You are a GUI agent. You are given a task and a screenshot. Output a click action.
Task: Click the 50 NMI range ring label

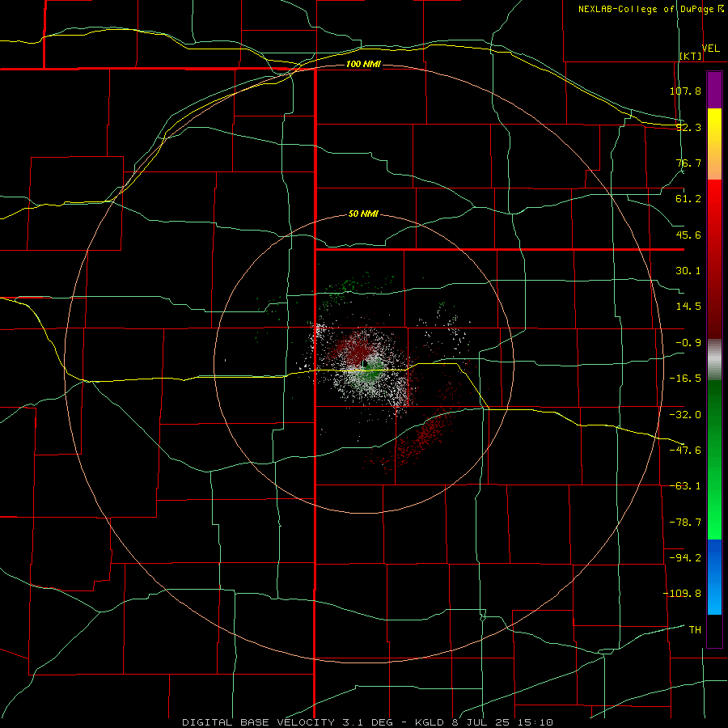coord(363,214)
